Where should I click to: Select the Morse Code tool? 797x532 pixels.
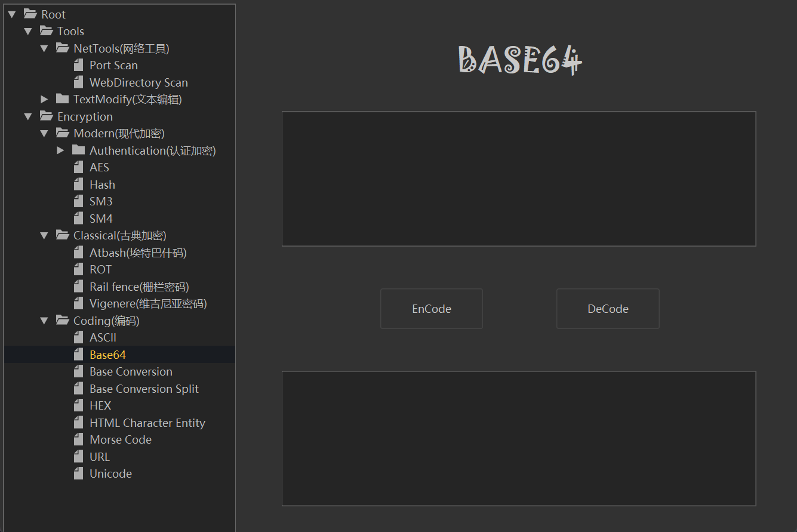[121, 439]
